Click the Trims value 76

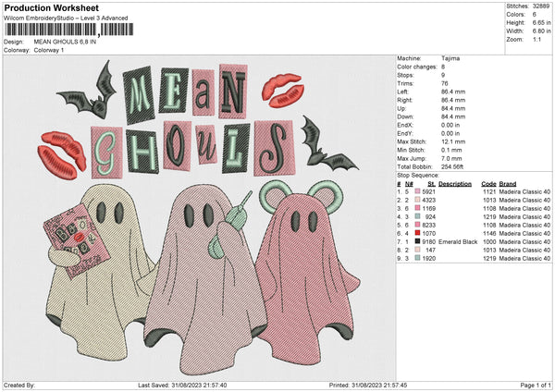coord(444,83)
